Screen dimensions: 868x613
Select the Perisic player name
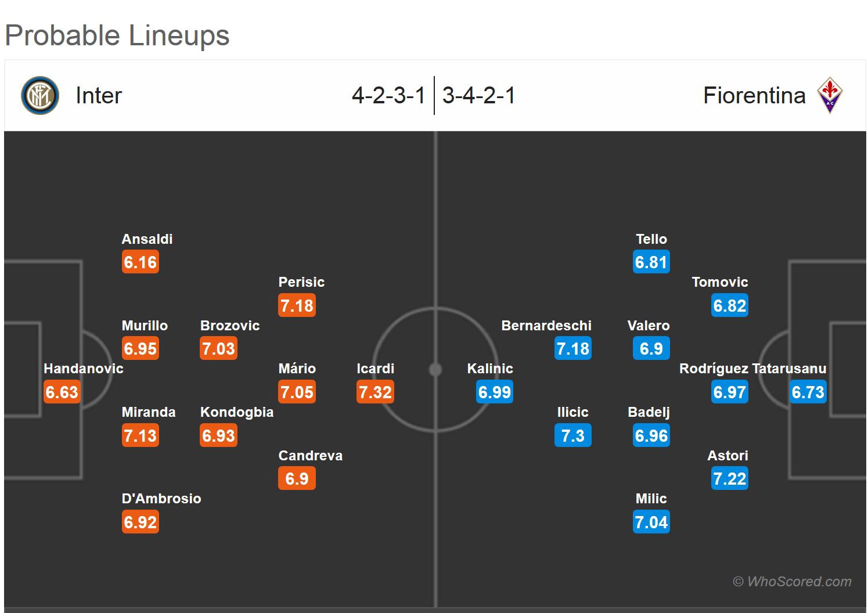coord(301,282)
